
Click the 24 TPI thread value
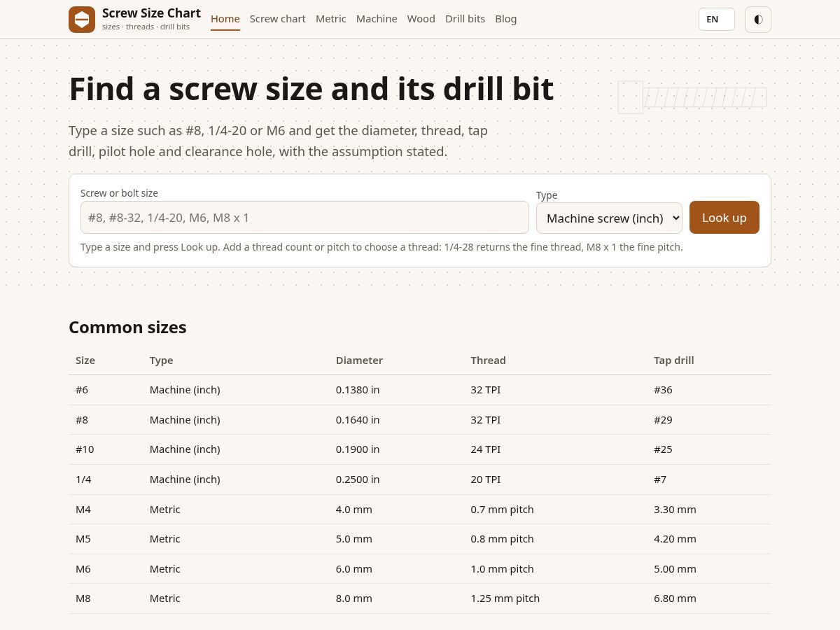(486, 449)
